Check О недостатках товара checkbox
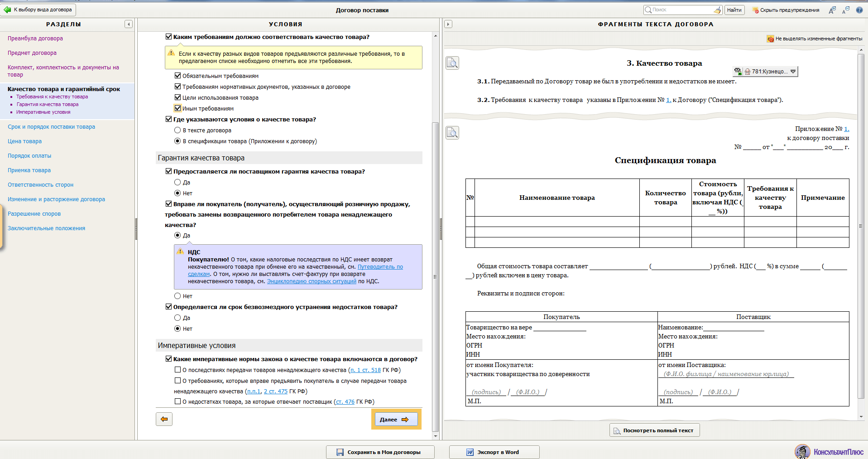 (x=178, y=401)
